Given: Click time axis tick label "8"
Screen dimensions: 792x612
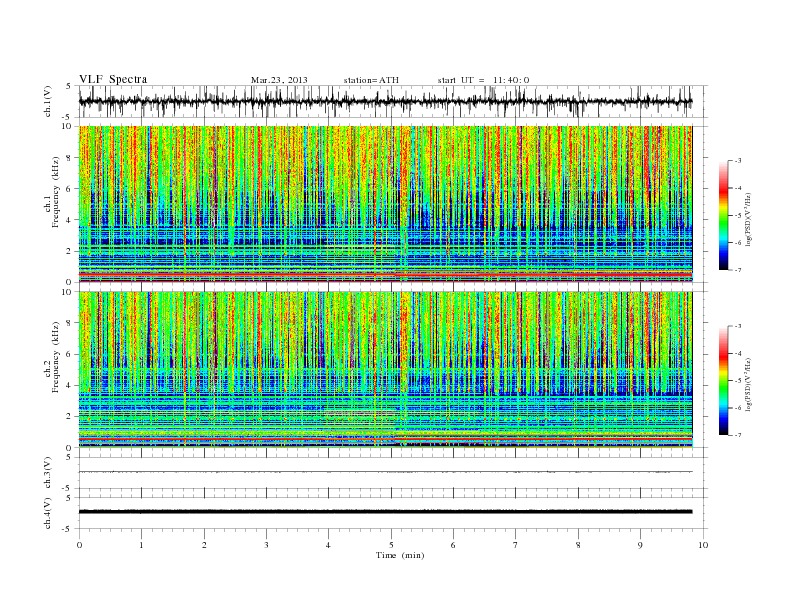Looking at the screenshot, I should point(578,545).
